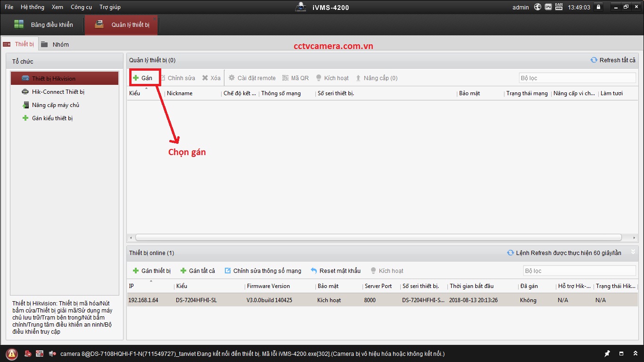Click the horizontal scrollbar in device list
This screenshot has width=644, height=362.
378,238
